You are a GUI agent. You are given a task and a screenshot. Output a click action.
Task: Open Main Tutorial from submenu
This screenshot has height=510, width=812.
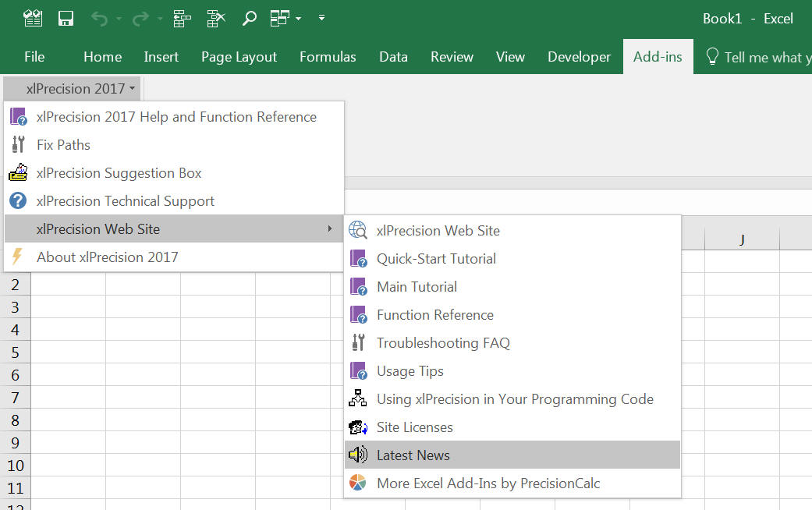512,286
